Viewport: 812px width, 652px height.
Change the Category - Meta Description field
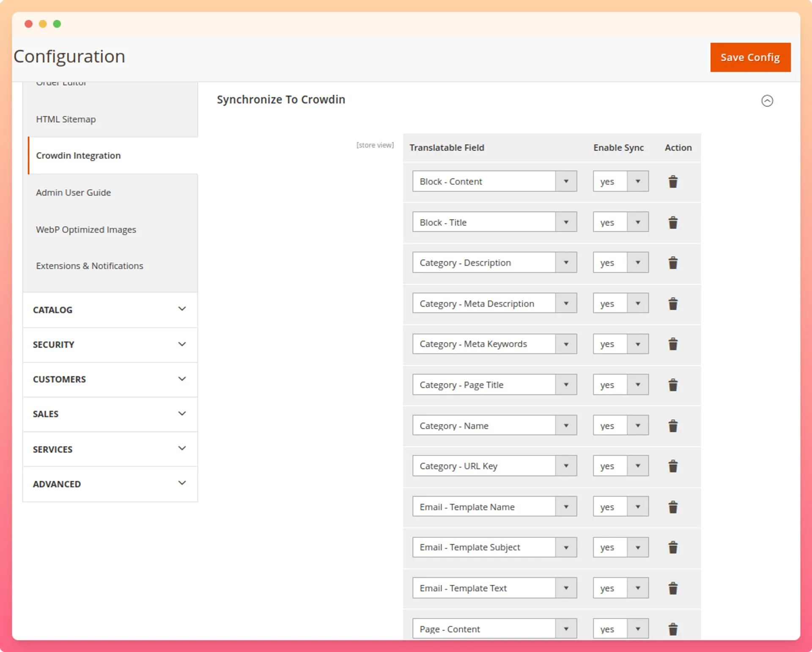pyautogui.click(x=494, y=304)
